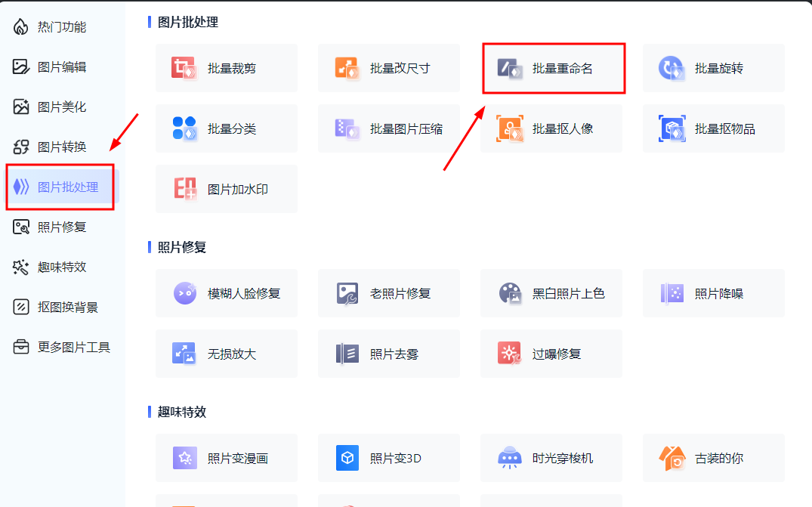Image resolution: width=812 pixels, height=507 pixels.
Task: Click the 批量裁剪 crop icon
Action: pos(184,68)
